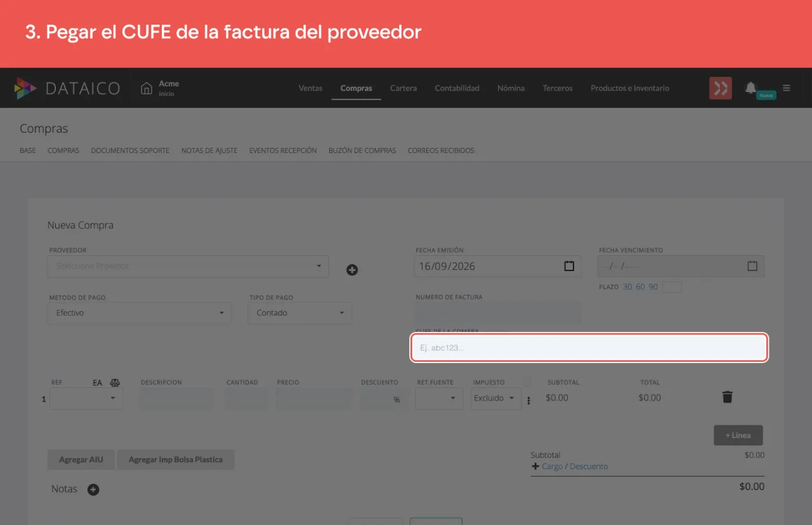Switch to Buzón de Compras tab
Viewport: 812px width, 525px height.
pyautogui.click(x=362, y=150)
